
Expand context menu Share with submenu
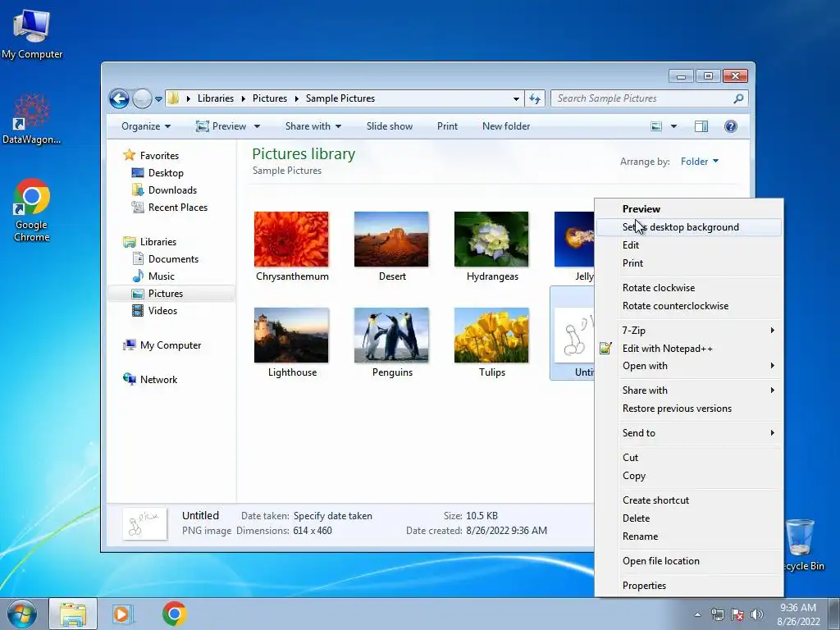coord(689,390)
